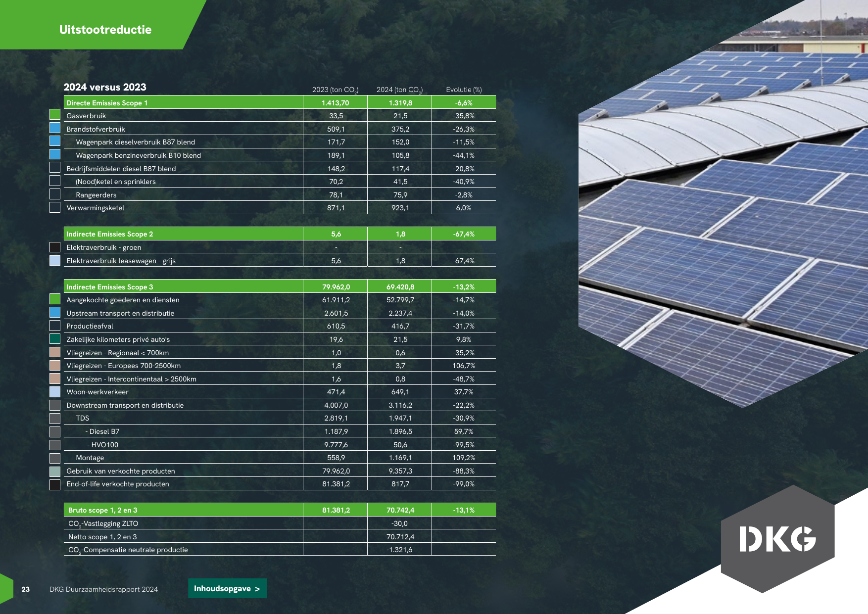Click the value '923,1' in Verwarmingsketel row
Viewport: 868px width, 614px height.
coord(400,208)
